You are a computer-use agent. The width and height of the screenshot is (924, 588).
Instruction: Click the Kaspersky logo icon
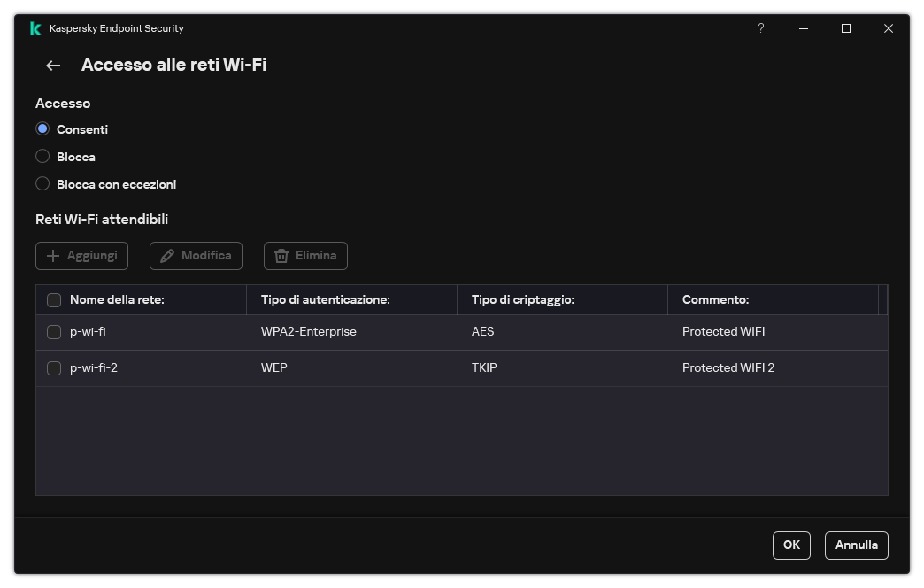tap(35, 28)
